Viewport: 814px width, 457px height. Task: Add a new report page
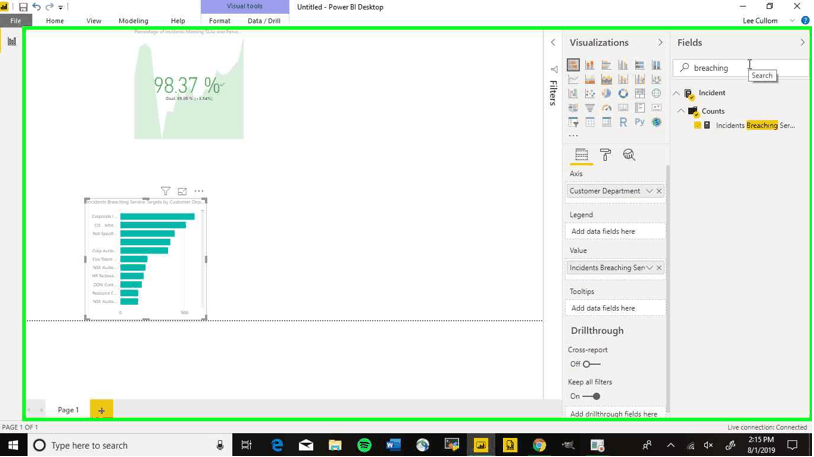101,410
